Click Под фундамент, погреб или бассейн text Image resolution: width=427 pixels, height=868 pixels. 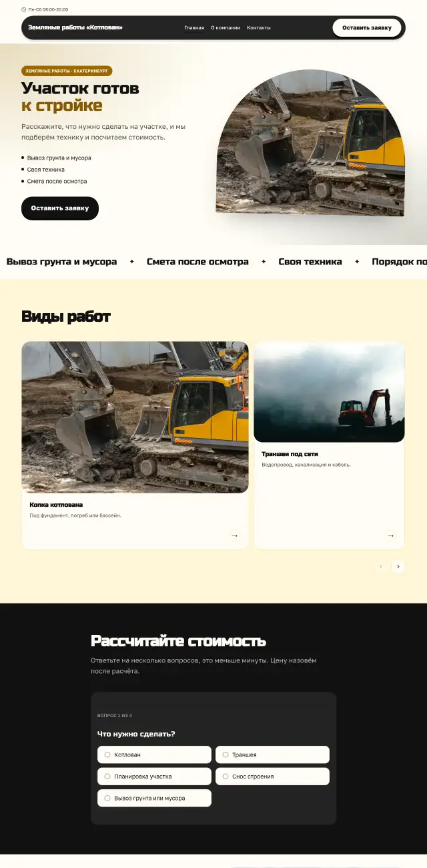(75, 515)
